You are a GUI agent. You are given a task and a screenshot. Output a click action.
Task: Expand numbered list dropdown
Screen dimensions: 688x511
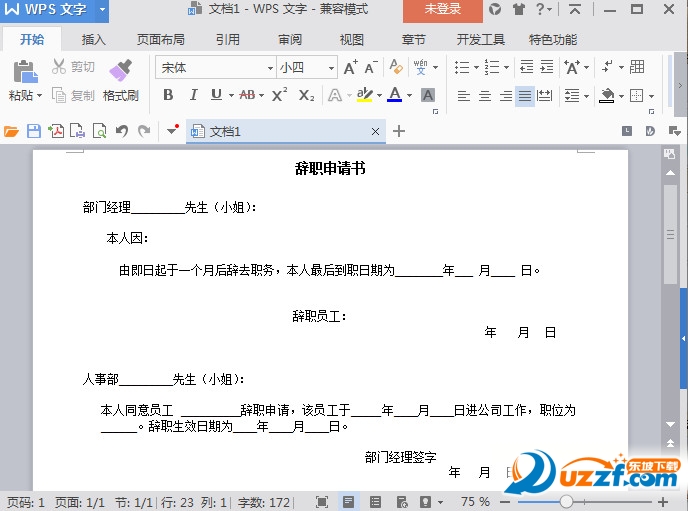coord(506,68)
